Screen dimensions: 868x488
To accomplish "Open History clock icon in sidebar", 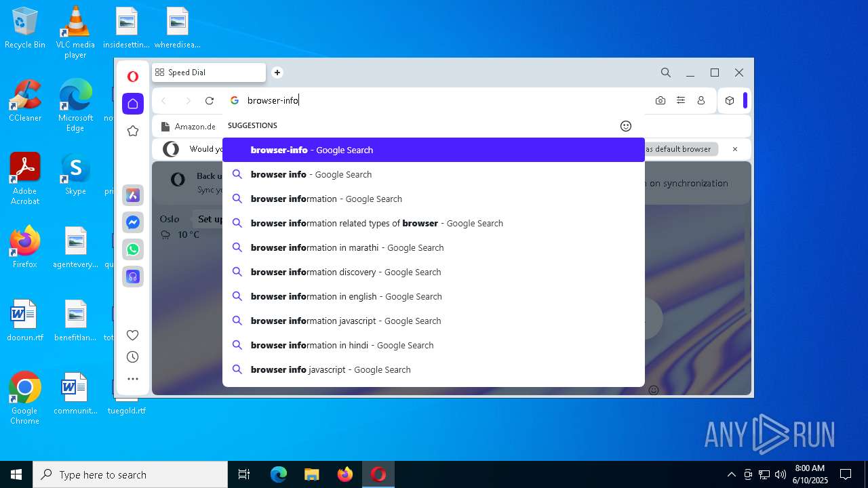I will (133, 357).
